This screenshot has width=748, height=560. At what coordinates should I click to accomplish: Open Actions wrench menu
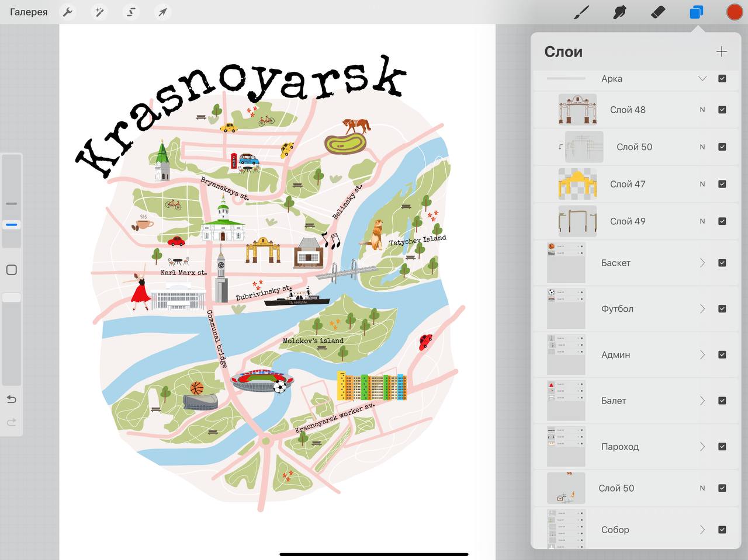point(68,12)
